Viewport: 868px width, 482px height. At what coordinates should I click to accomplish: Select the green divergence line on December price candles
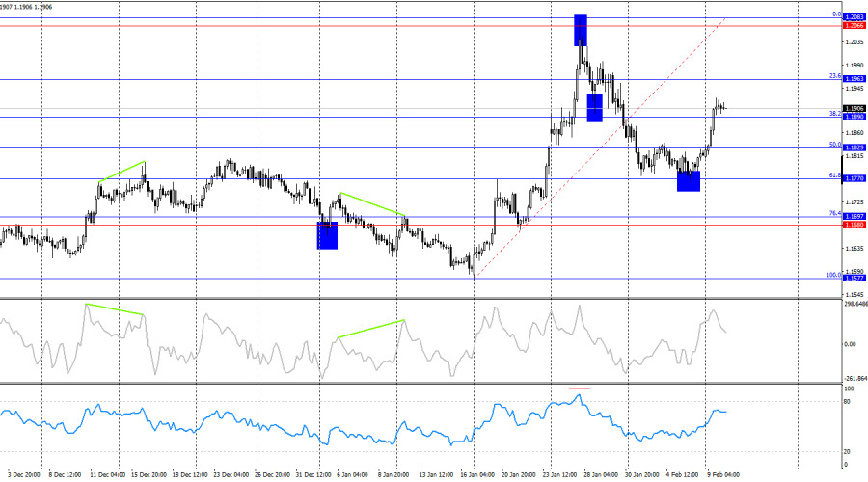(x=122, y=172)
